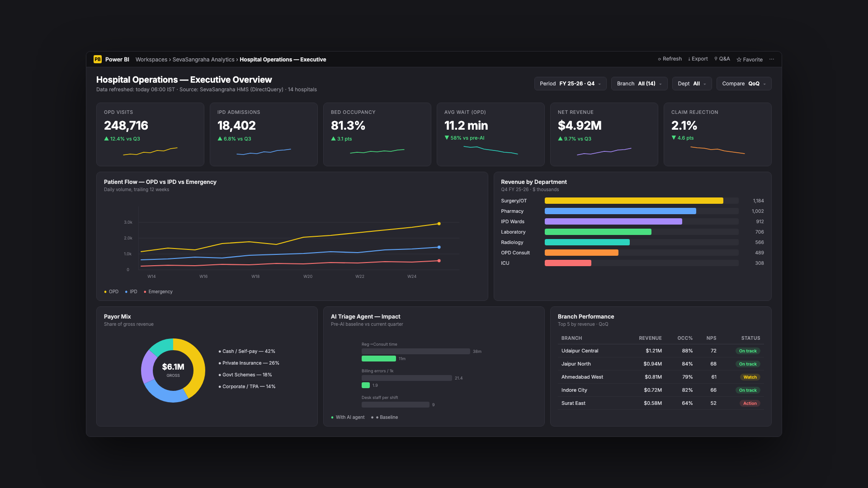Click the Power BI logo icon

98,59
